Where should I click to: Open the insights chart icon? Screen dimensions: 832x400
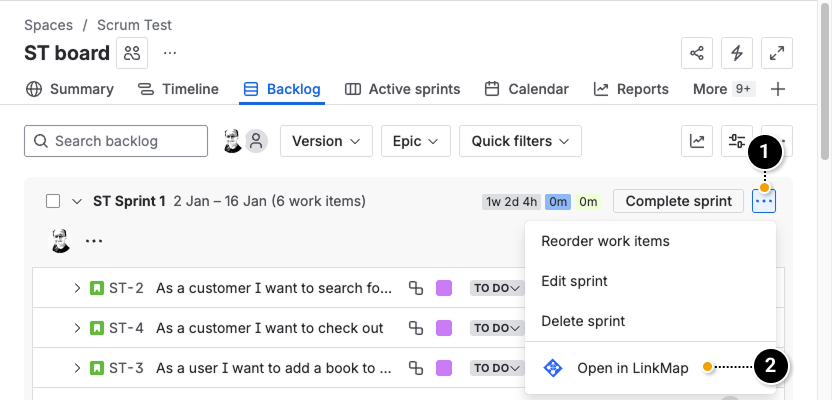click(x=696, y=141)
